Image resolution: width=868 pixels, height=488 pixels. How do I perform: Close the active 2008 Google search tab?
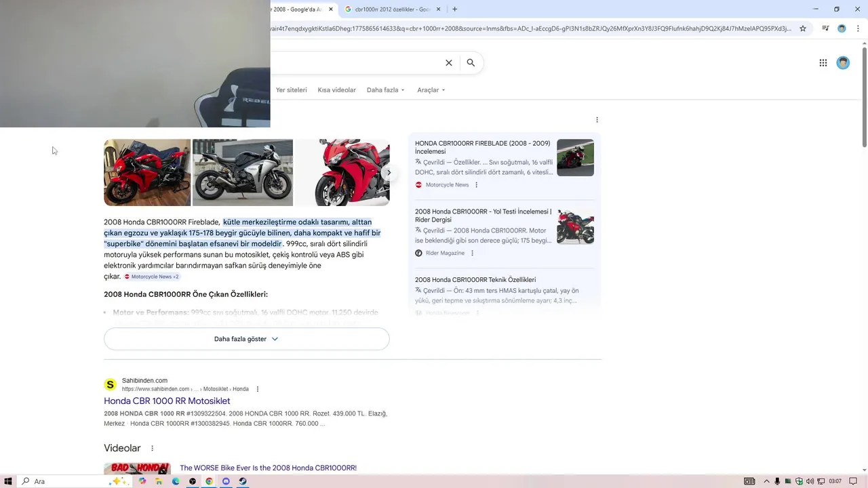[331, 9]
